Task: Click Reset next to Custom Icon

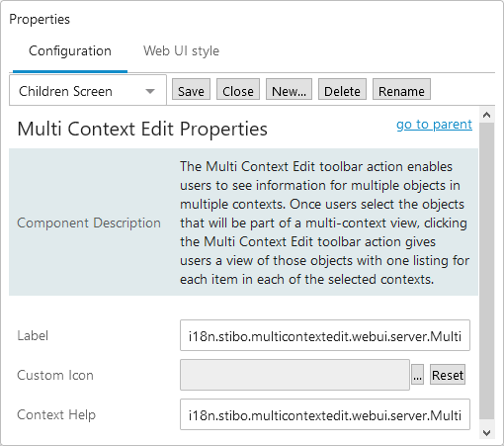Action: [448, 375]
